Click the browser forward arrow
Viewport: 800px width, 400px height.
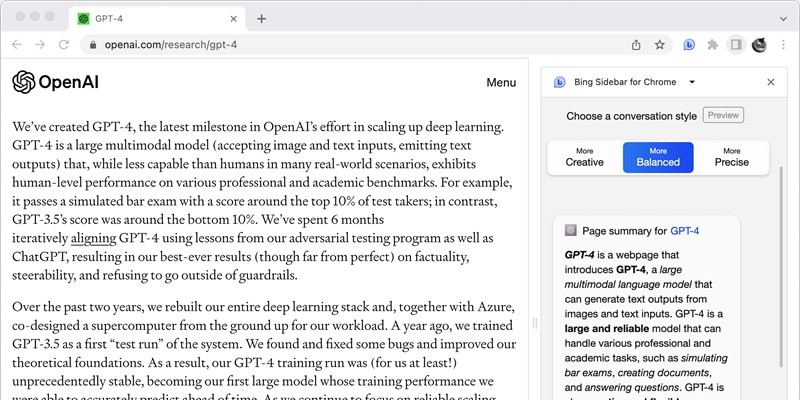coord(40,45)
